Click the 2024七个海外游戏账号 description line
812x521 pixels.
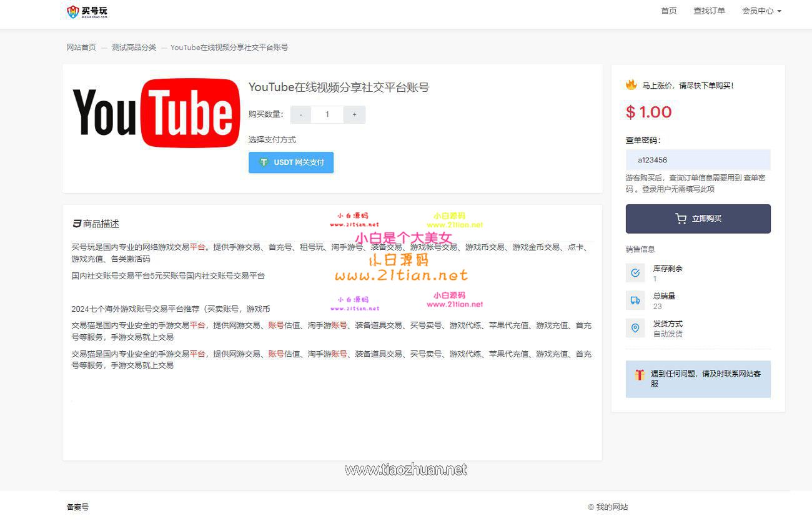tap(171, 309)
